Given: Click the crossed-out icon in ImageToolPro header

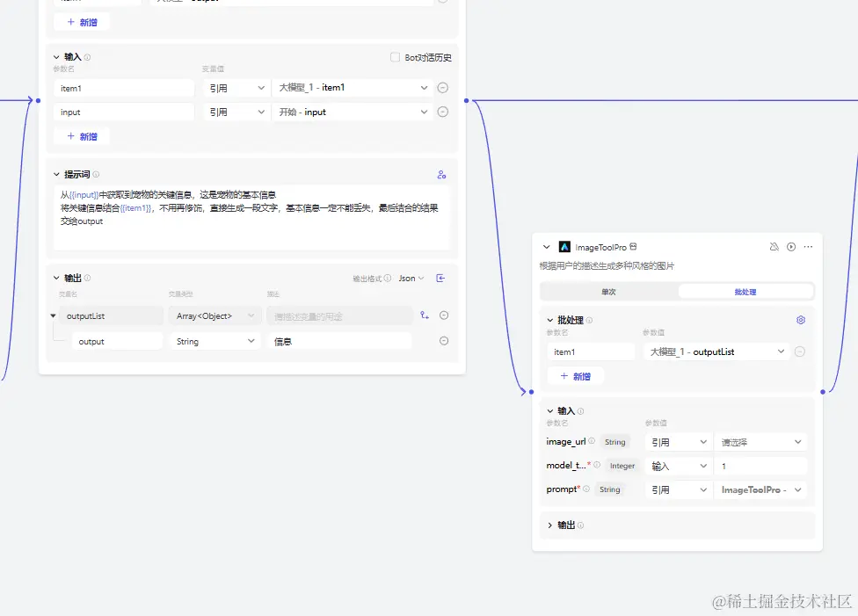Looking at the screenshot, I should click(774, 247).
